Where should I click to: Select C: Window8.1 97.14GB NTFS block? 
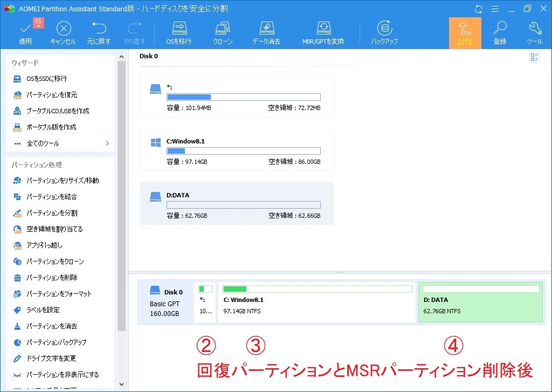coord(317,302)
